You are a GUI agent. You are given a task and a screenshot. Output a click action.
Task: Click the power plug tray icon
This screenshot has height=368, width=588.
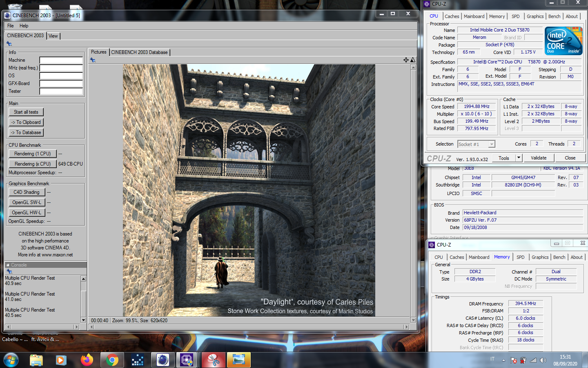[523, 360]
